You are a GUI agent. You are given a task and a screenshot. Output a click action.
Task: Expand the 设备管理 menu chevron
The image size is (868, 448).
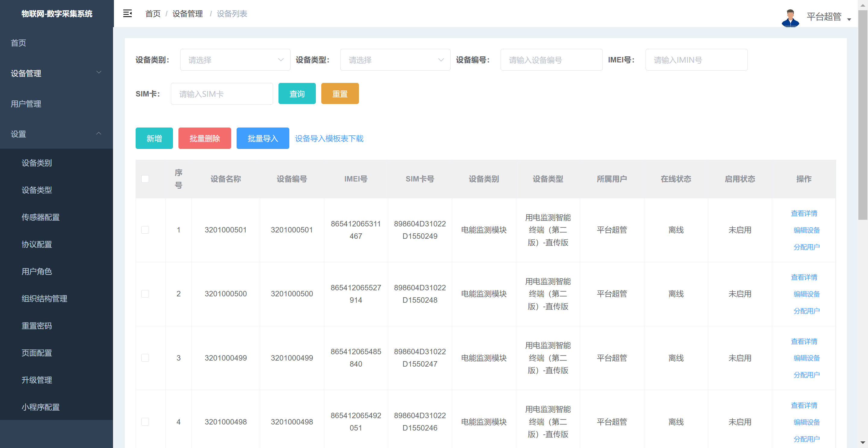pos(99,72)
